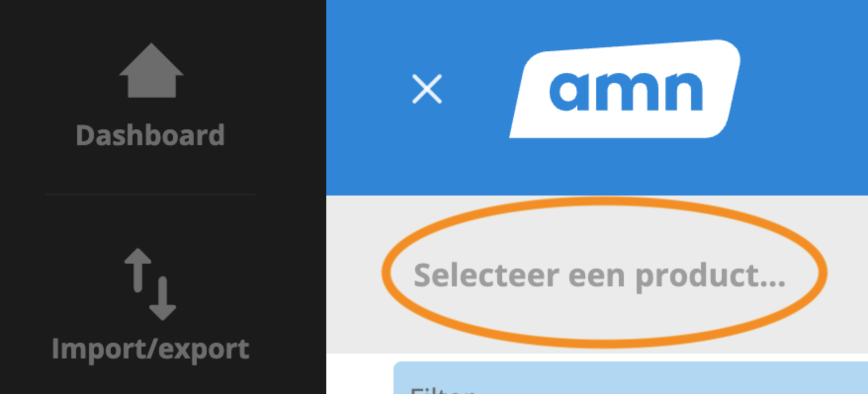Click the letter 'a' in the amn logo
868x394 pixels.
click(x=569, y=92)
